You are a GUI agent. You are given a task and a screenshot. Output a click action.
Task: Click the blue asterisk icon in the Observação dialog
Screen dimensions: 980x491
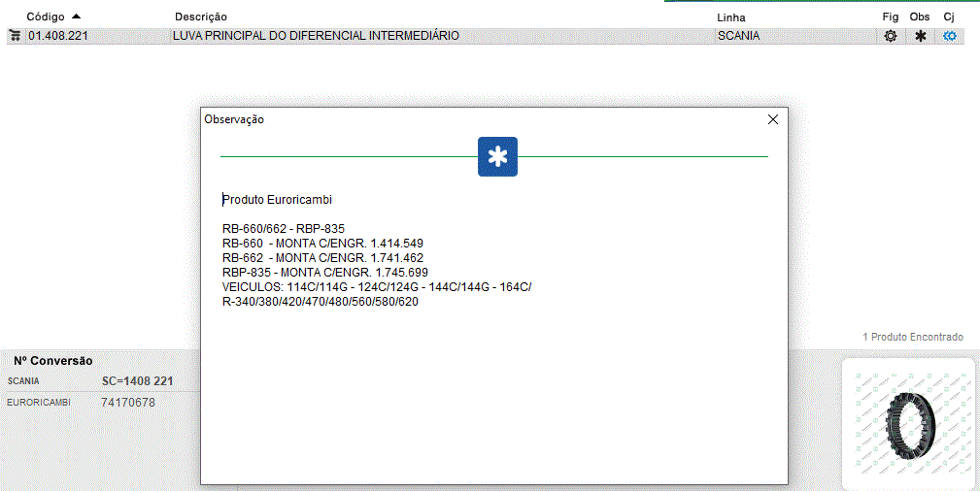(x=497, y=157)
